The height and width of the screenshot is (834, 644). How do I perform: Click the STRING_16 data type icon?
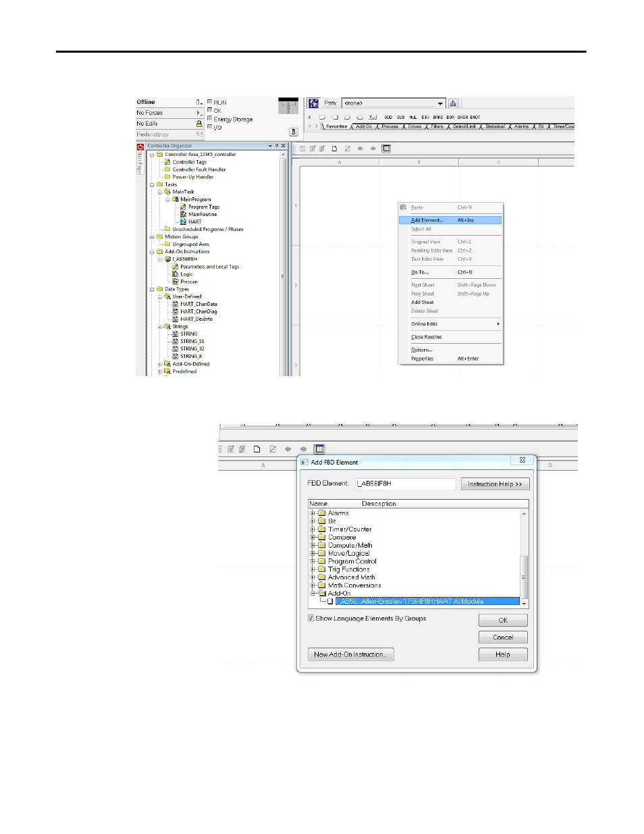[176, 341]
